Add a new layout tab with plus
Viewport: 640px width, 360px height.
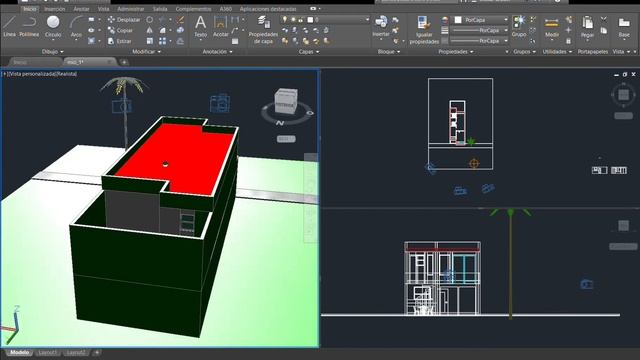[97, 353]
